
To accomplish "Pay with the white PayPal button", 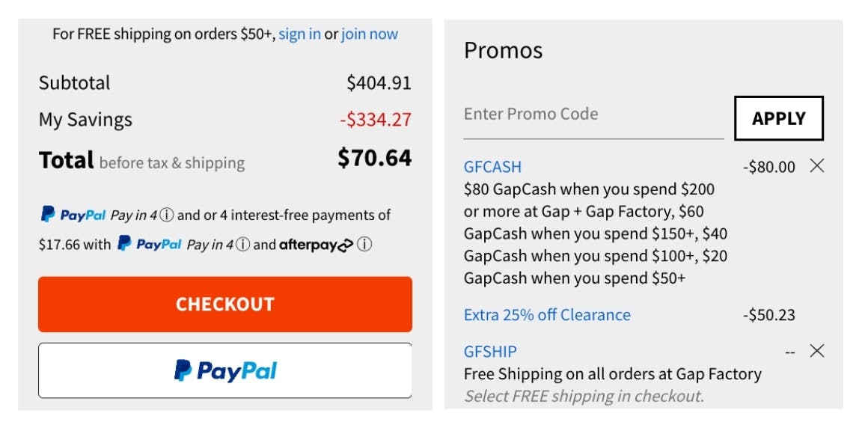I will pyautogui.click(x=224, y=370).
